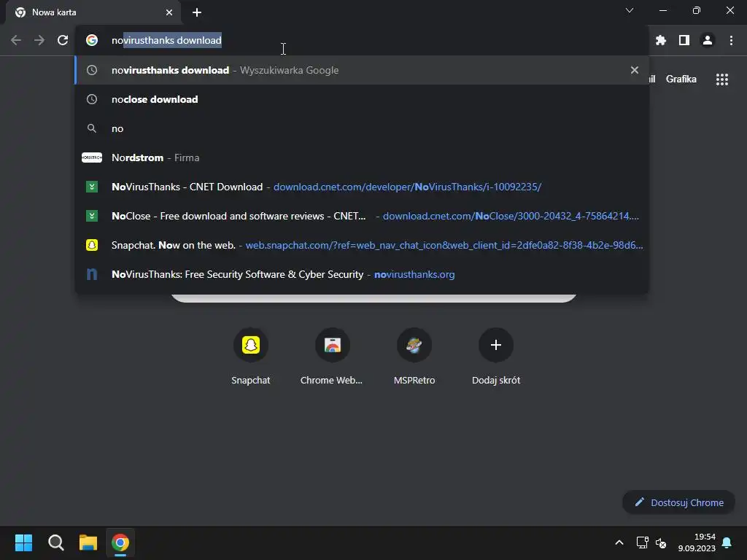Open NoClose free download CNET suggestion

[x=362, y=216]
